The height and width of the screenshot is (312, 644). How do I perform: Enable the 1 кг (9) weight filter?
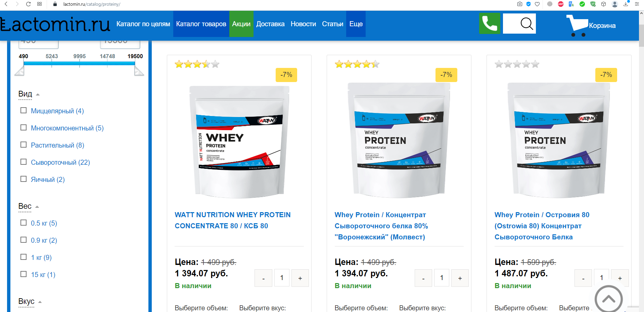click(24, 257)
